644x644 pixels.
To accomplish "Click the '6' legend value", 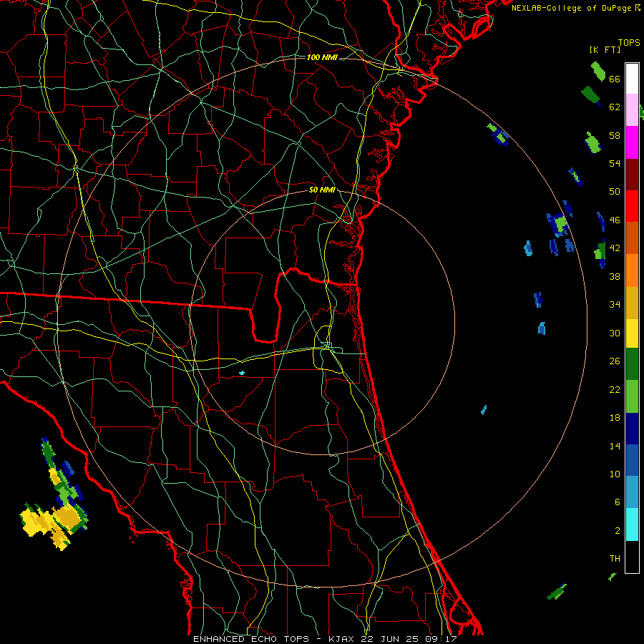I will tap(618, 502).
